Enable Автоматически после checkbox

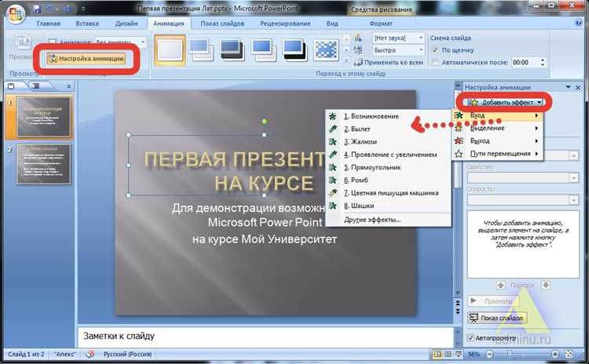click(436, 62)
